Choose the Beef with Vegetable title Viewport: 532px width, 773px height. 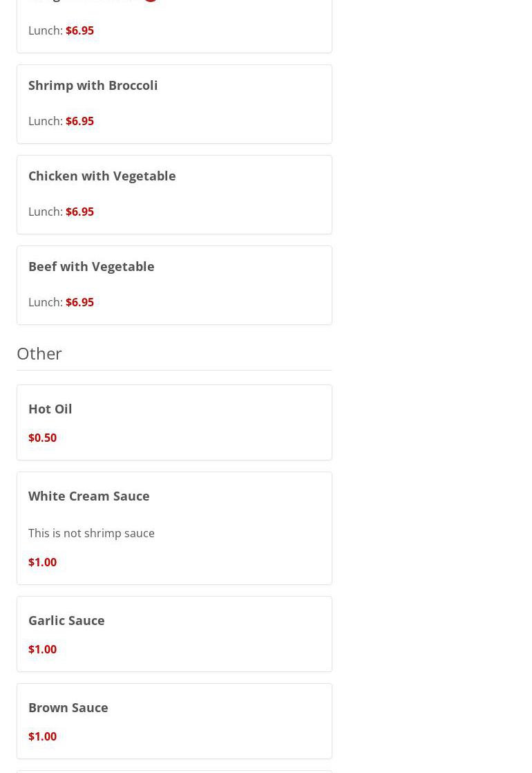click(x=91, y=266)
